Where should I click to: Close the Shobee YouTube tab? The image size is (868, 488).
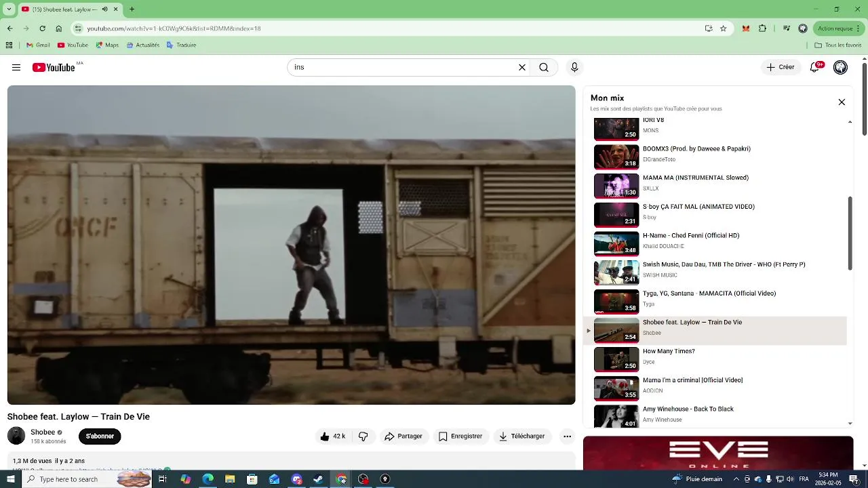coord(115,9)
